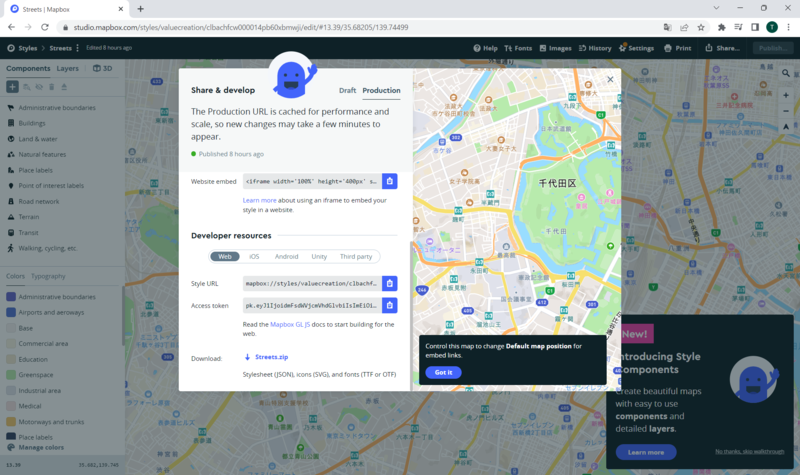Open a new browser tab
This screenshot has height=475, width=800.
coord(140,9)
